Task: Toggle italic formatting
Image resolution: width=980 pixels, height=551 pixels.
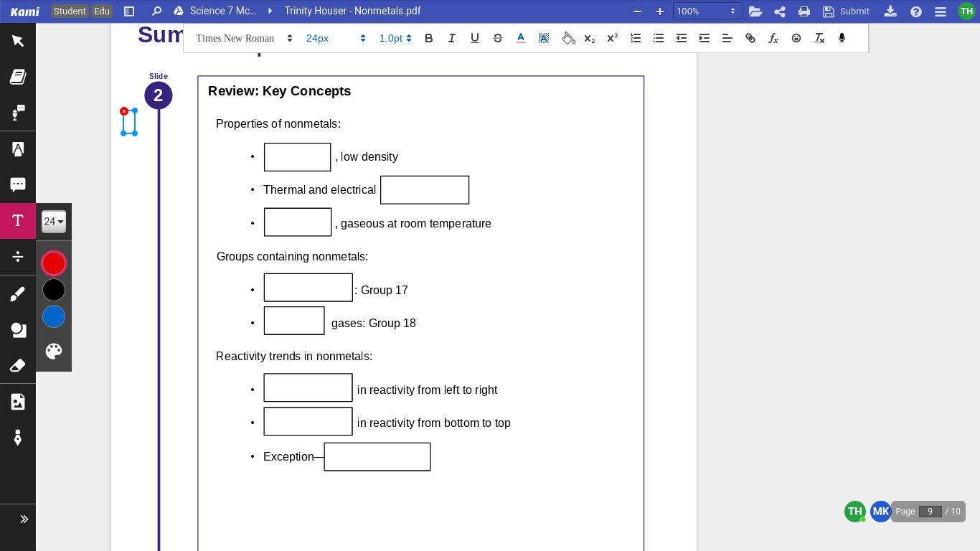Action: click(452, 38)
